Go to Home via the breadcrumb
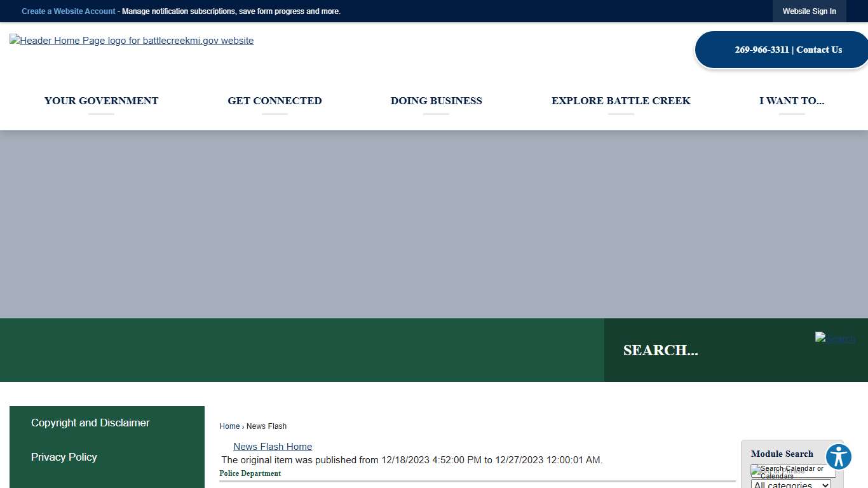Screen dimensions: 868x488 [x=229, y=426]
